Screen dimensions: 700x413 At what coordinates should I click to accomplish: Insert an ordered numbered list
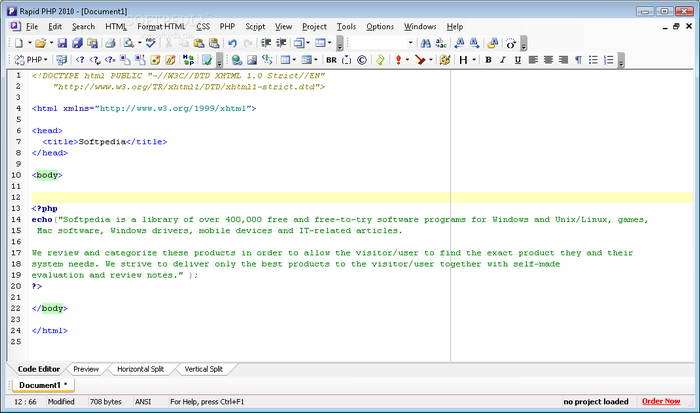[608, 60]
